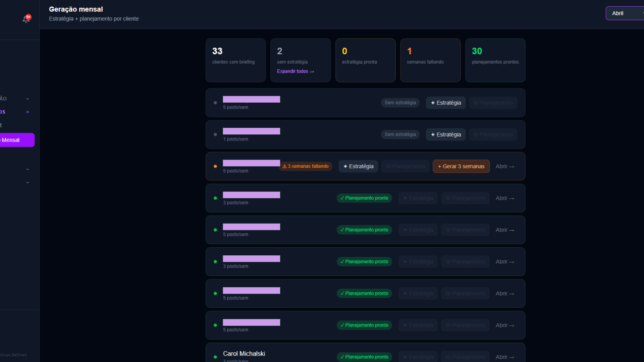
Task: Open the notifications bell icon
Action: tap(26, 19)
